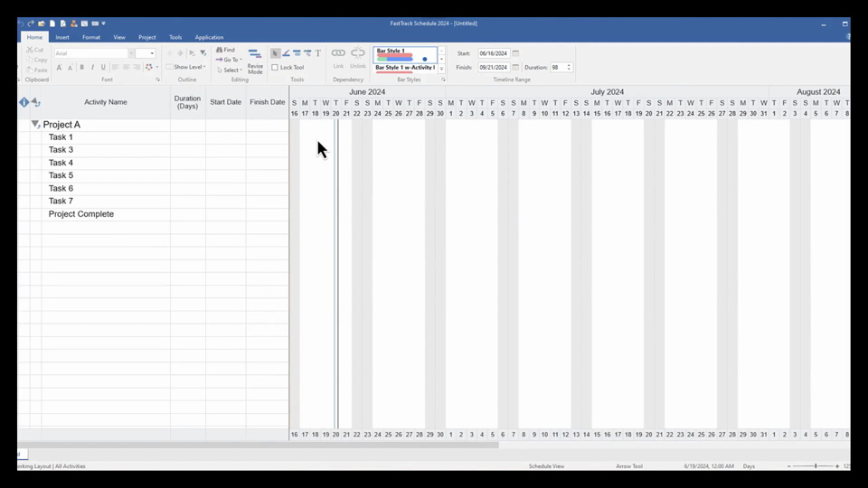Open the font name dropdown
The image size is (868, 488).
click(x=131, y=53)
